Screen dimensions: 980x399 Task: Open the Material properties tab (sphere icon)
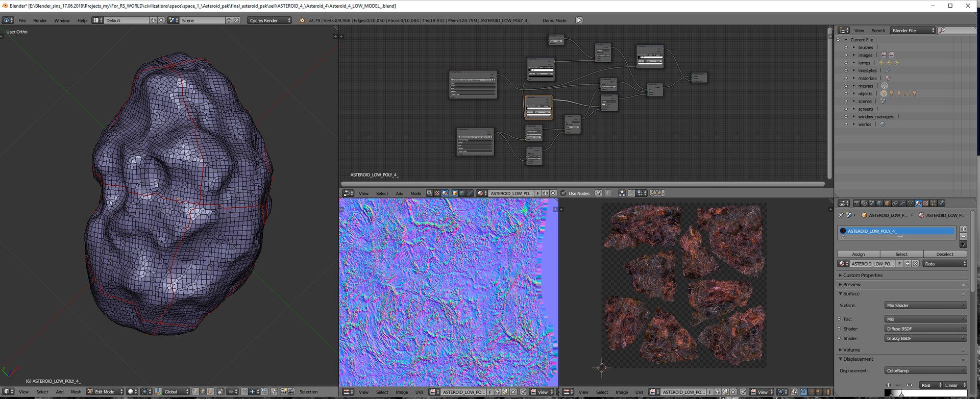pos(918,203)
